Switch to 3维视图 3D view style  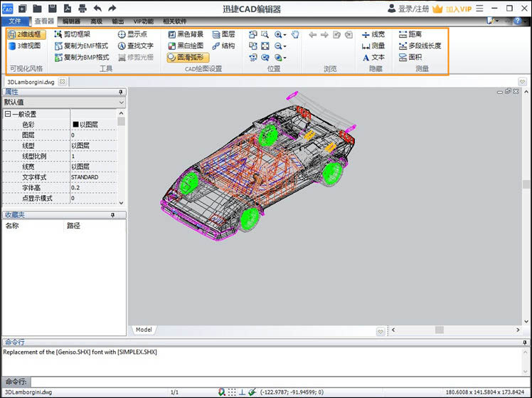25,46
